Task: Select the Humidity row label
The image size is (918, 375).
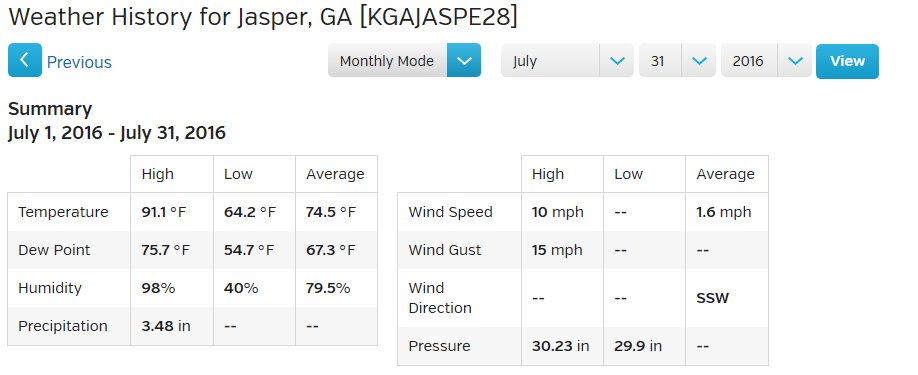Action: pos(50,288)
